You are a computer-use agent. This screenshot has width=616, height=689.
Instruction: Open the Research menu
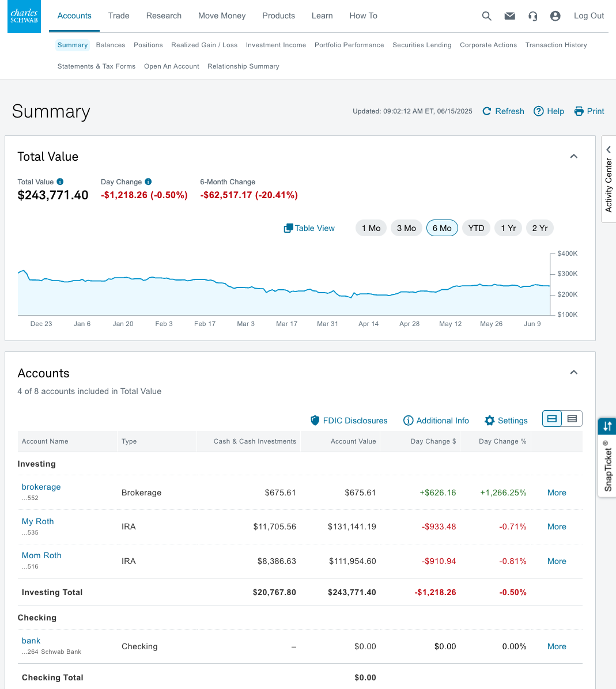[164, 16]
